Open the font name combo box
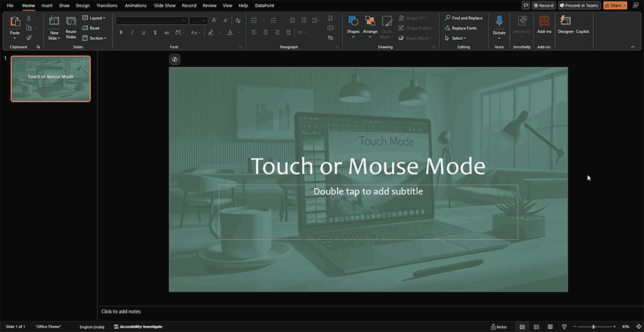 coord(151,21)
